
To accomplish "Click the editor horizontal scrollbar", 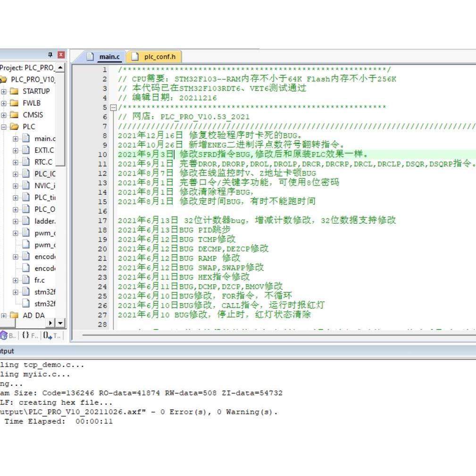I will click(279, 335).
